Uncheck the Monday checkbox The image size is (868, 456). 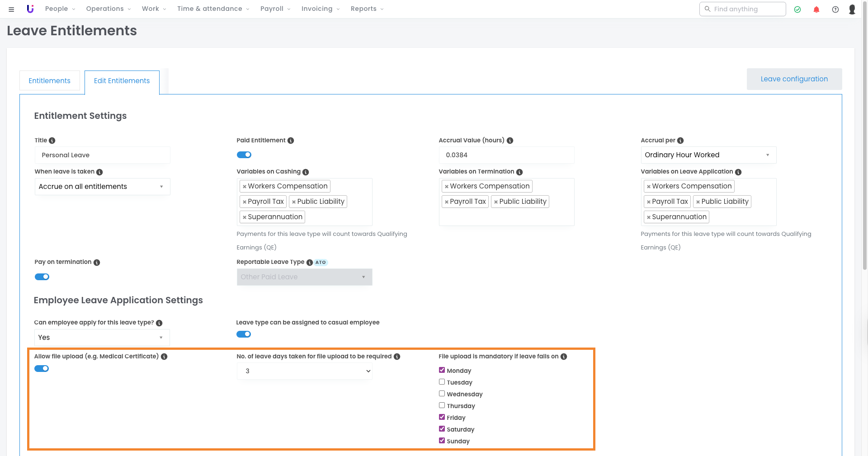(x=442, y=370)
